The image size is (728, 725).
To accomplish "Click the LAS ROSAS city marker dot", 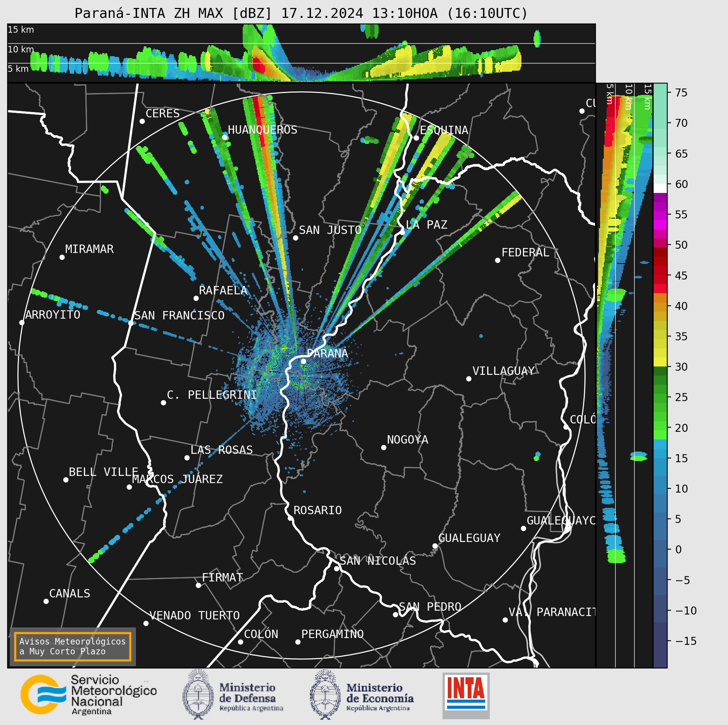I will [x=187, y=458].
